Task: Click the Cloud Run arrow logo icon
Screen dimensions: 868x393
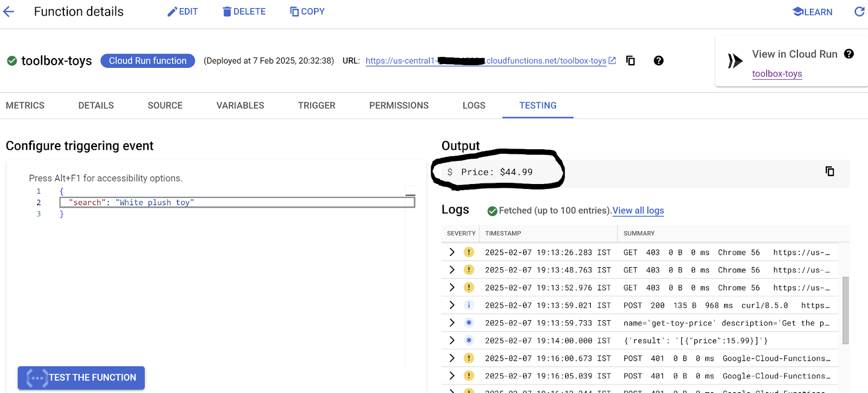Action: tap(735, 61)
